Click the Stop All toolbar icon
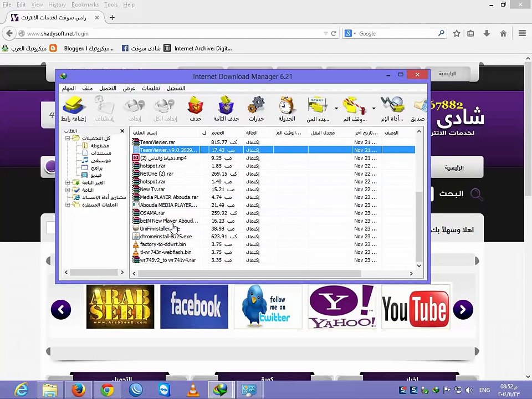Screen dimensions: 532x399 point(165,108)
